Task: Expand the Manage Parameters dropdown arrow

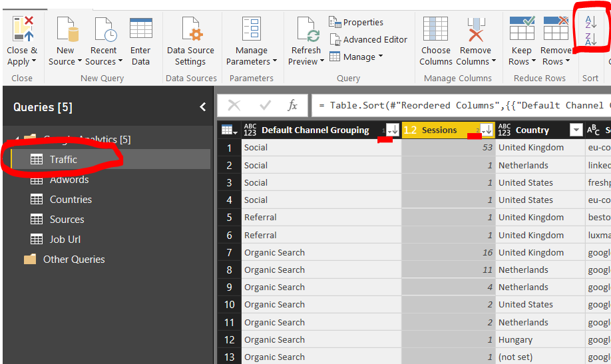Action: point(275,61)
